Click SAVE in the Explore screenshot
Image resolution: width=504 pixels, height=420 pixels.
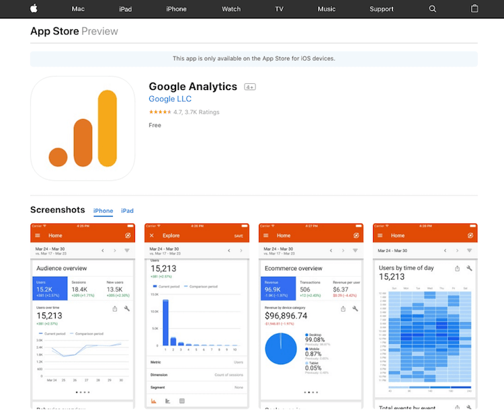pos(239,236)
